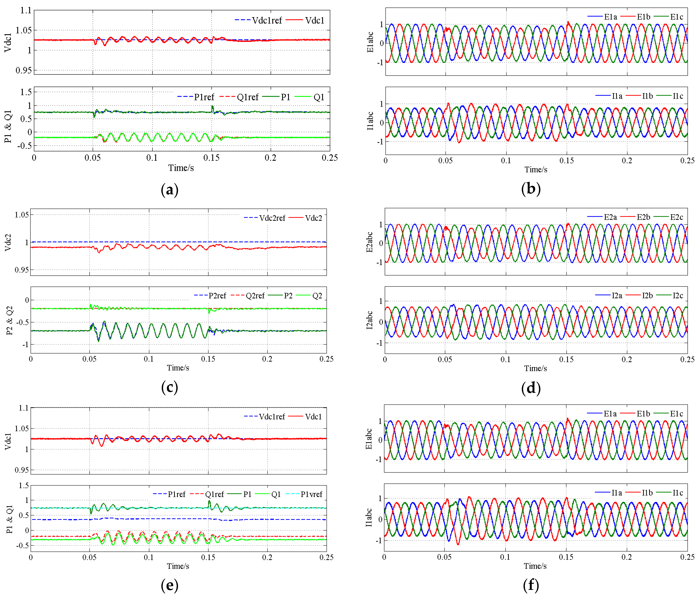
Task: Click the P1vref legend entry in plot (e)
Action: (x=311, y=494)
